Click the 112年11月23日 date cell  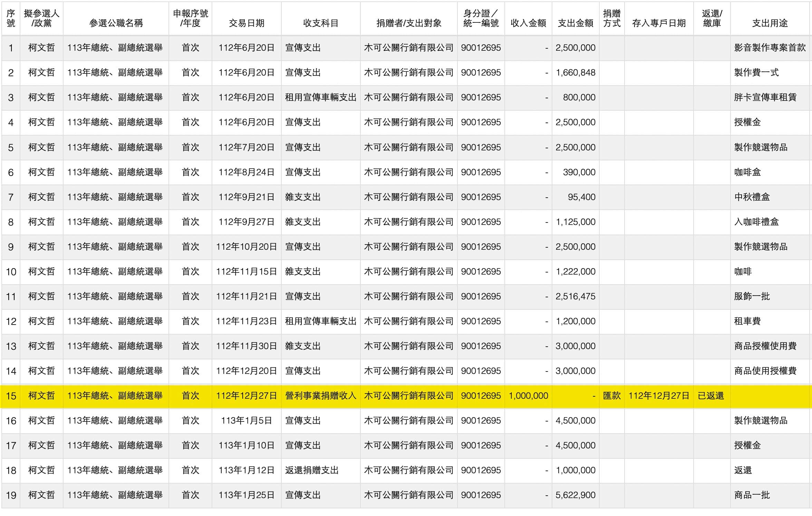pyautogui.click(x=246, y=321)
